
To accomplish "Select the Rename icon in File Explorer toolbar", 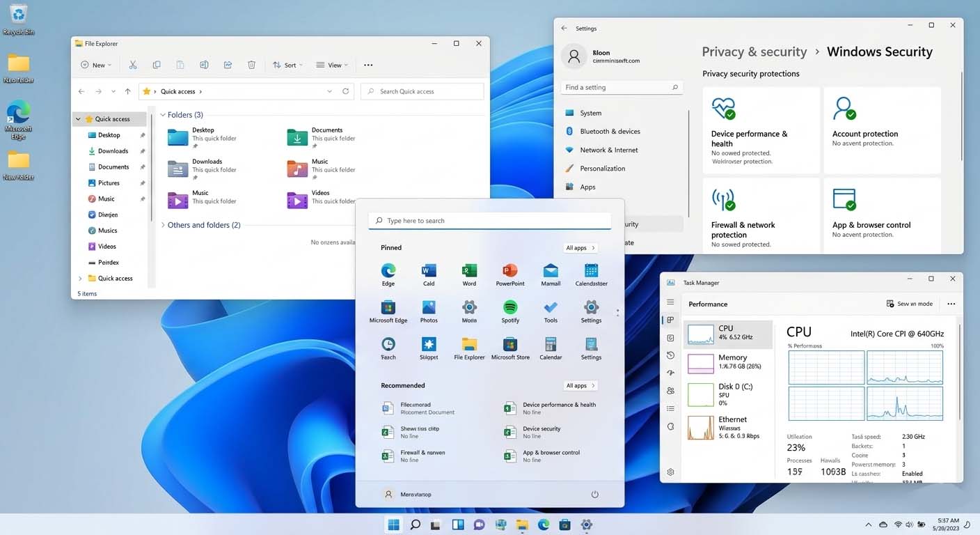I will pos(204,65).
